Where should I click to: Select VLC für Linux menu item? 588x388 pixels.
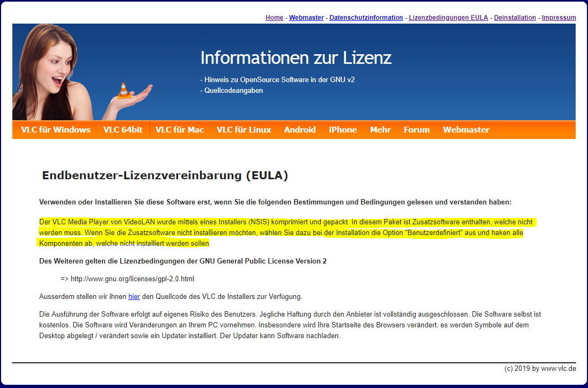(x=244, y=130)
